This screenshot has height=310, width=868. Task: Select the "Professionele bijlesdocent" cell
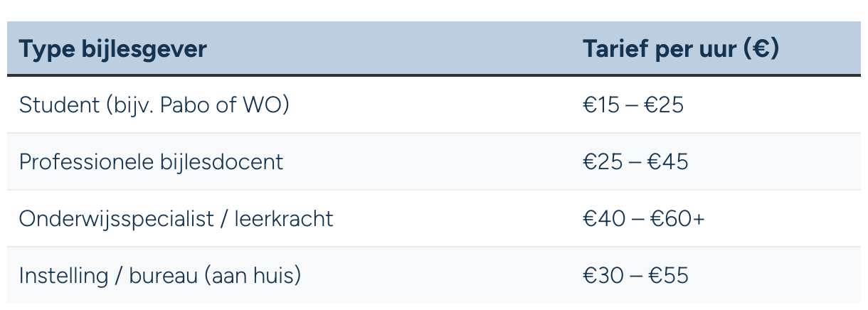(151, 162)
